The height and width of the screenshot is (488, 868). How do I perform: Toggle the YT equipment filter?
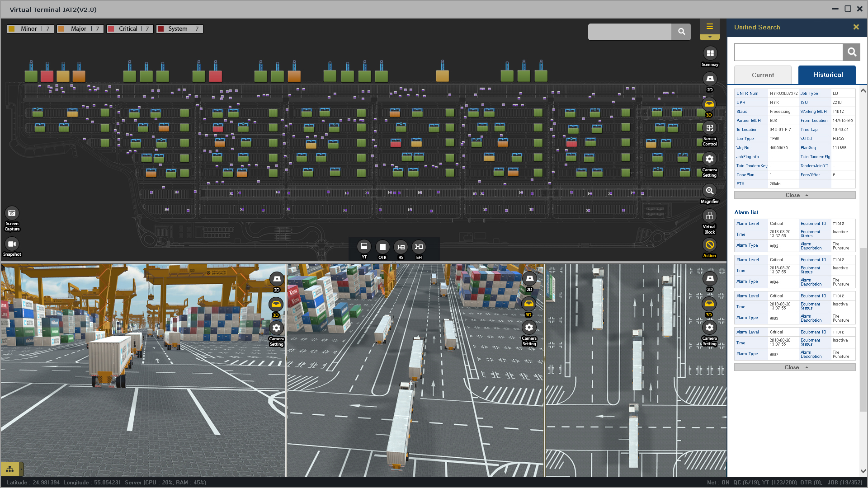point(364,247)
